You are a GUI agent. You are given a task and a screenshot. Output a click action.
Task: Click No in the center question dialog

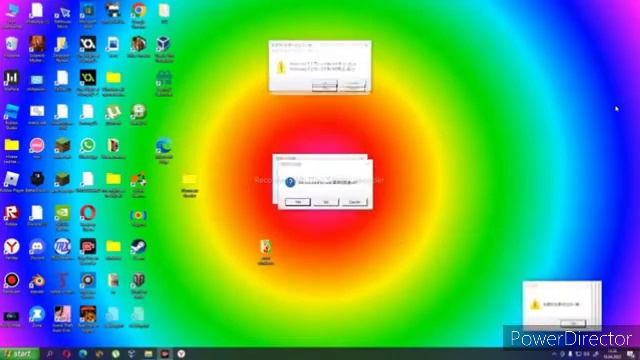click(326, 202)
